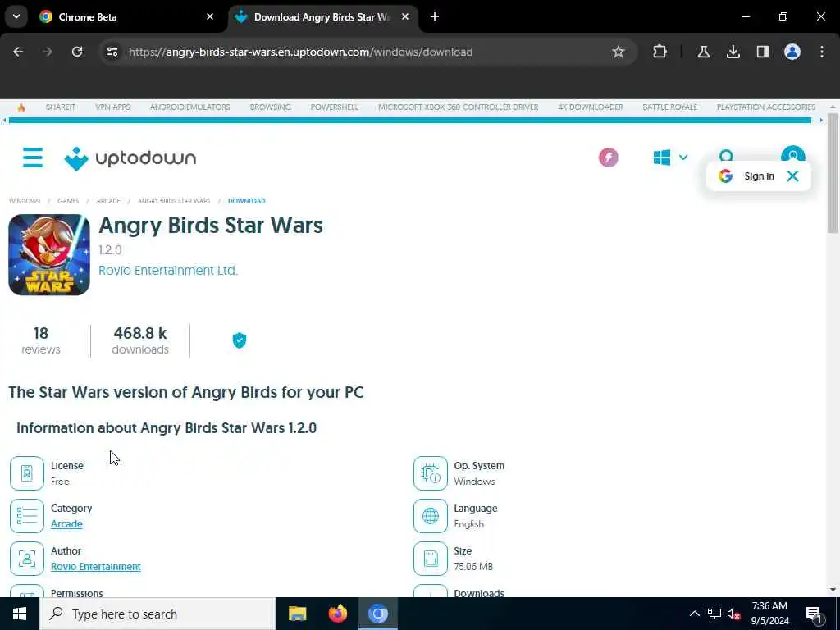Open Chrome Labs flask icon
840x630 pixels.
[x=703, y=52]
